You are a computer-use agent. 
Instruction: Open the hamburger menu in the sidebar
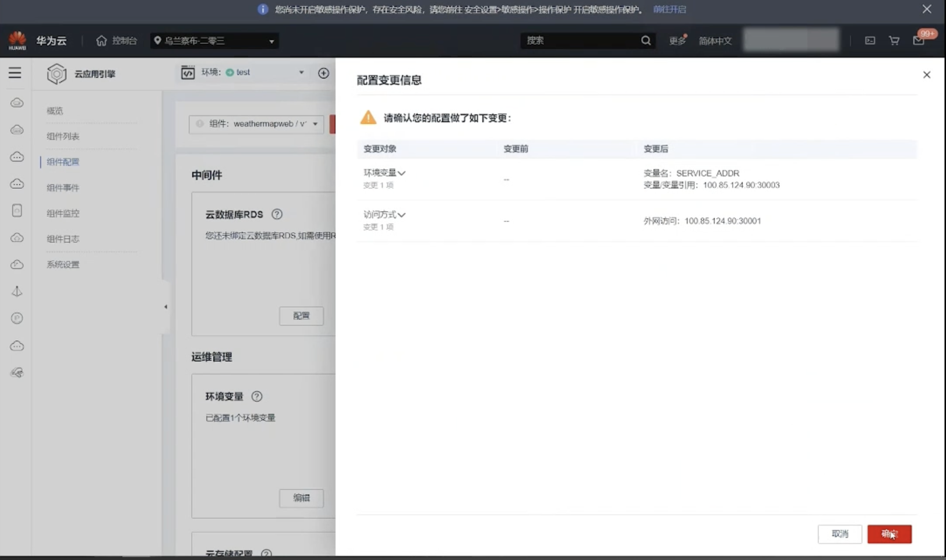[15, 73]
